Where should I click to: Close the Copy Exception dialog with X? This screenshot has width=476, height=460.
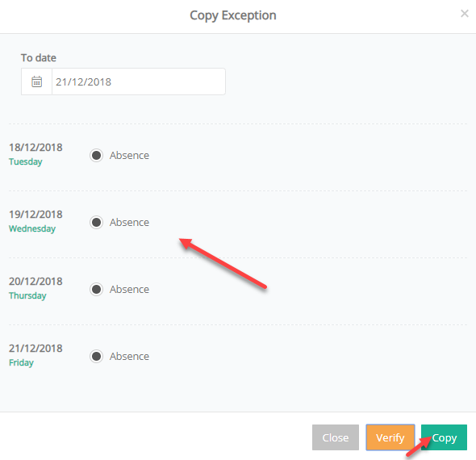(x=465, y=14)
